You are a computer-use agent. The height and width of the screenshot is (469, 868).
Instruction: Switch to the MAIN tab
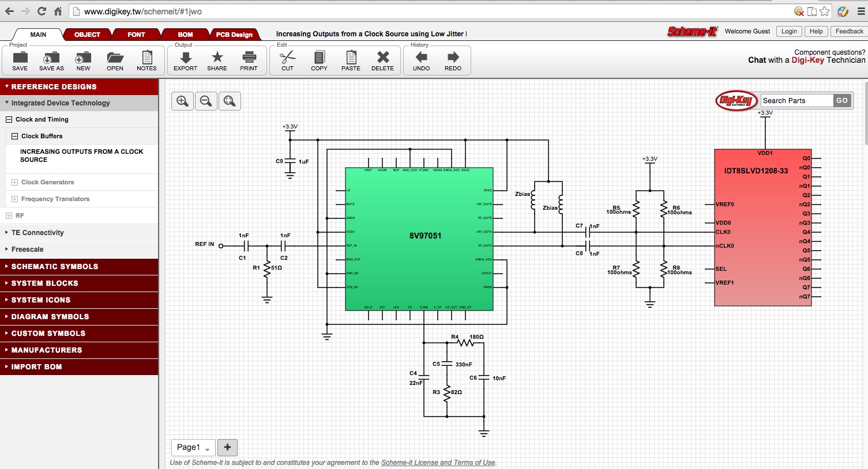[x=38, y=35]
